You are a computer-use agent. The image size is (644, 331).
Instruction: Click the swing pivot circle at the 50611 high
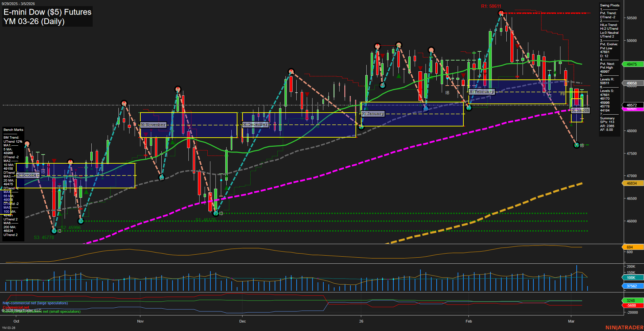pos(501,13)
